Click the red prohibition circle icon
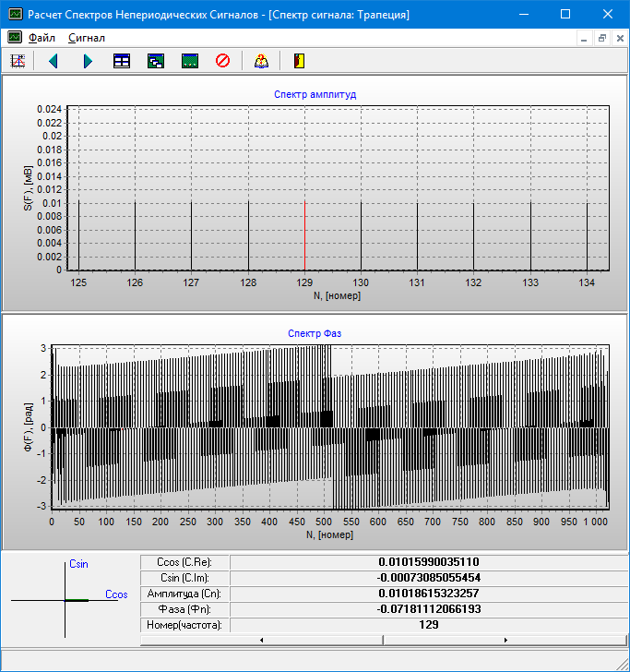 click(x=222, y=61)
